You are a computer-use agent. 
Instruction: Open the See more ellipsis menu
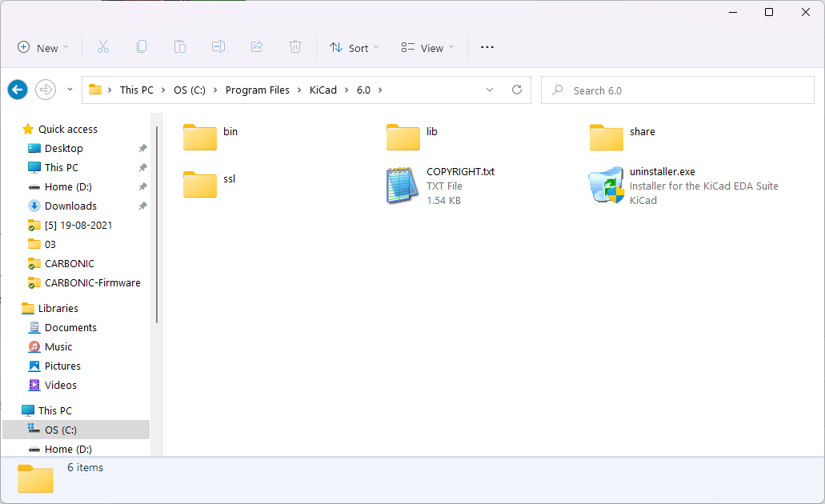click(x=487, y=47)
